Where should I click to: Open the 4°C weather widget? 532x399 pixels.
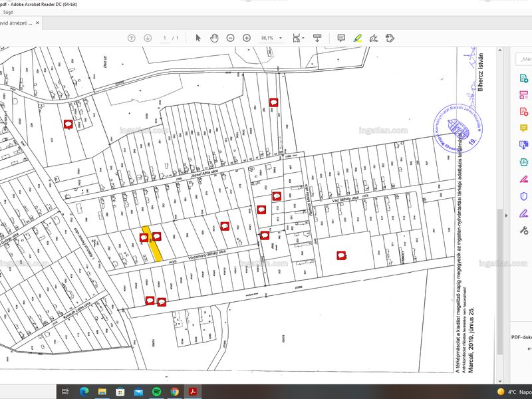coord(514,392)
